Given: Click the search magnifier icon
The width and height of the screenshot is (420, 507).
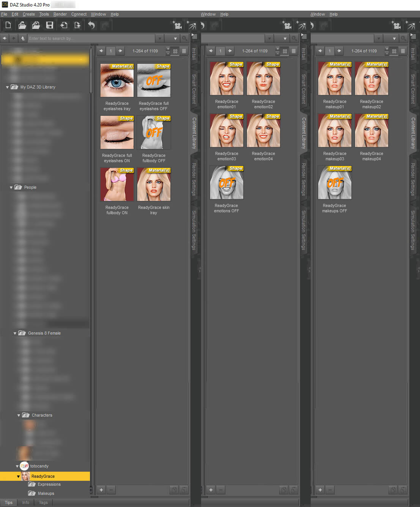Looking at the screenshot, I should [x=185, y=38].
